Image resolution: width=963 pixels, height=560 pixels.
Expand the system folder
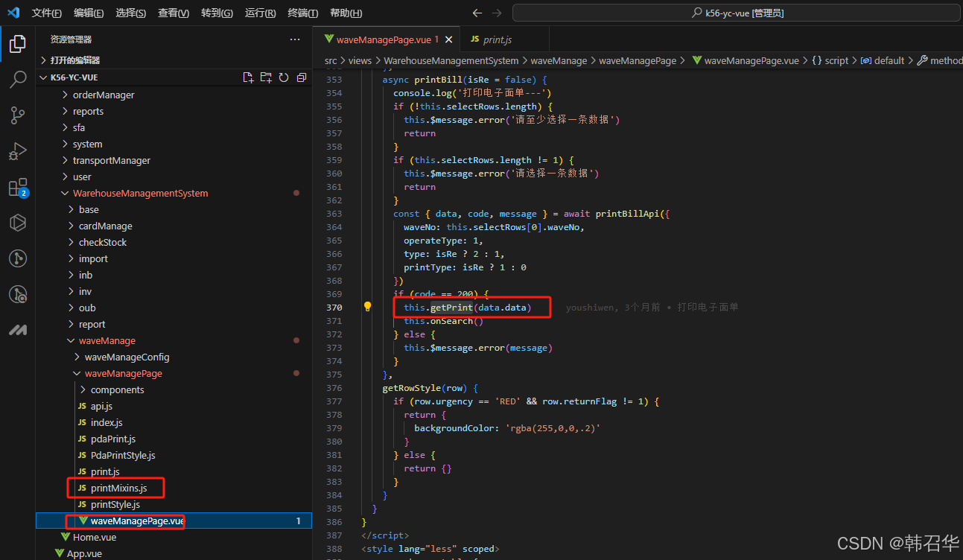click(x=174, y=144)
